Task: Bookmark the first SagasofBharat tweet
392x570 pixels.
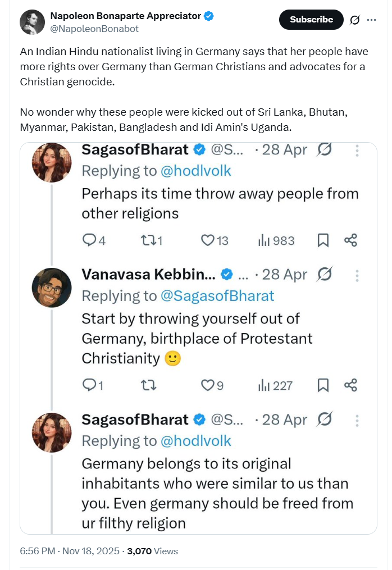Action: 323,240
